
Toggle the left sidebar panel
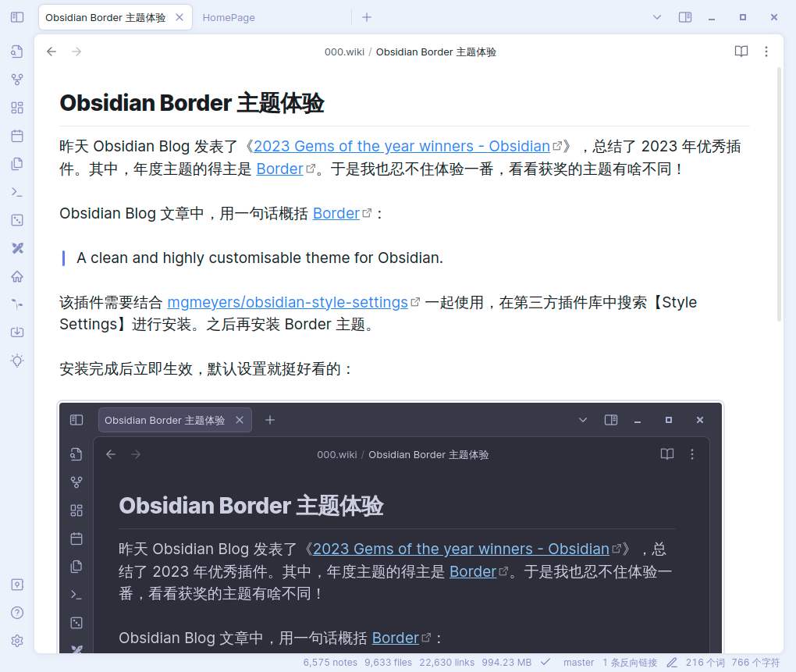(16, 17)
